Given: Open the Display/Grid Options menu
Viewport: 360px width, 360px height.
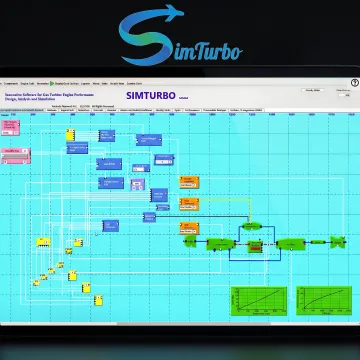Looking at the screenshot, I should (67, 83).
